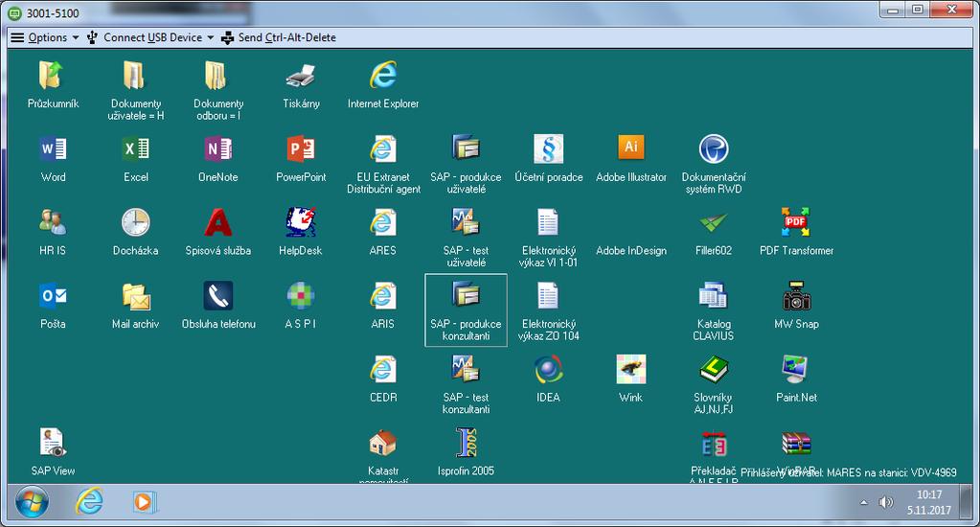The height and width of the screenshot is (527, 980).
Task: Launch Excel from the desktop
Action: point(135,149)
